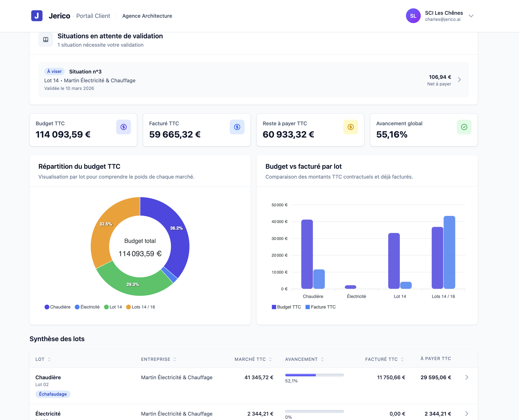519x420 pixels.
Task: Click the Chaudière 52,1% progress bar
Action: [x=314, y=375]
